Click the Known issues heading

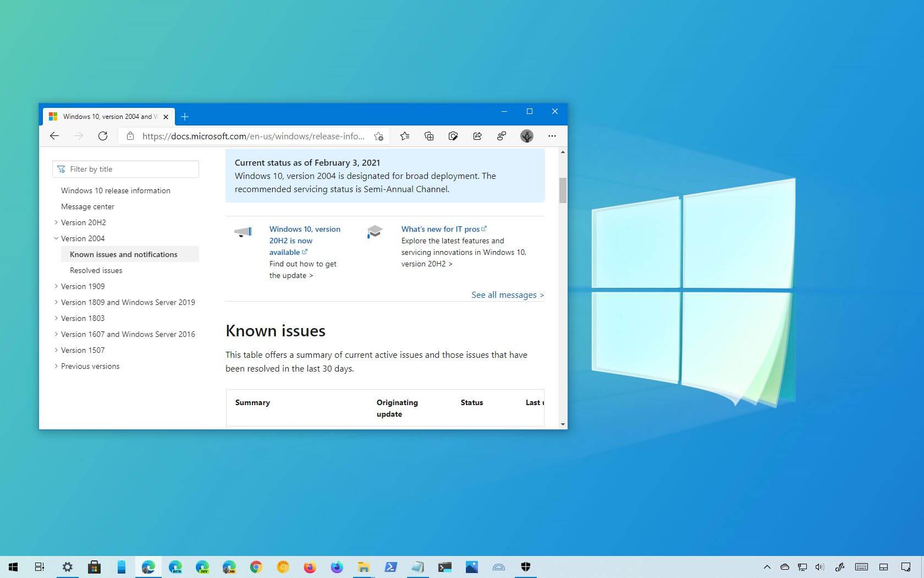276,331
